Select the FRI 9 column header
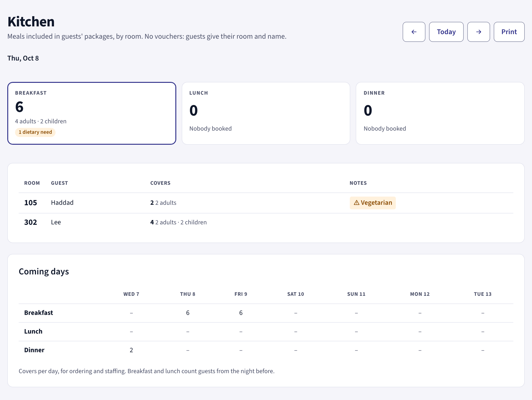Image resolution: width=532 pixels, height=400 pixels. [241, 294]
